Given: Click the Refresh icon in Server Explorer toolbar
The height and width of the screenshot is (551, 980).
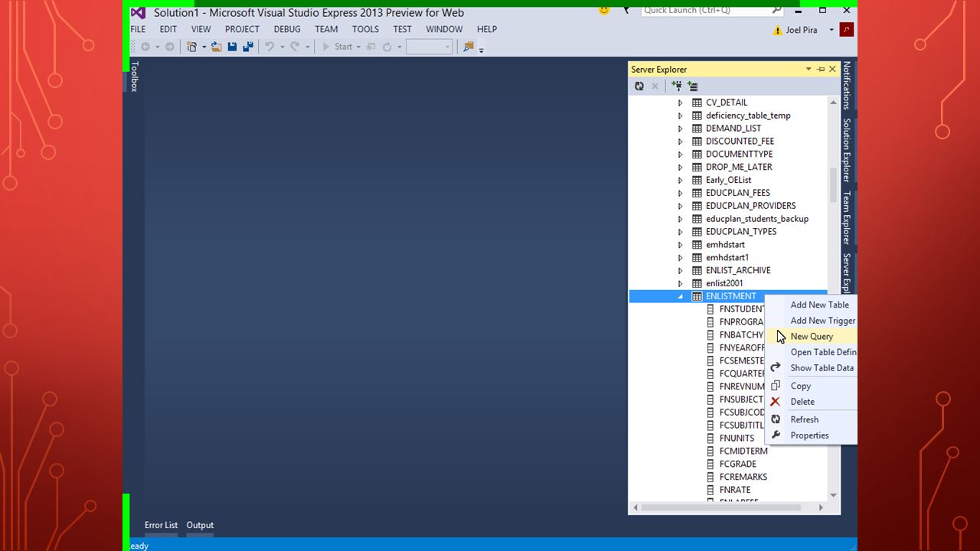Looking at the screenshot, I should tap(639, 86).
